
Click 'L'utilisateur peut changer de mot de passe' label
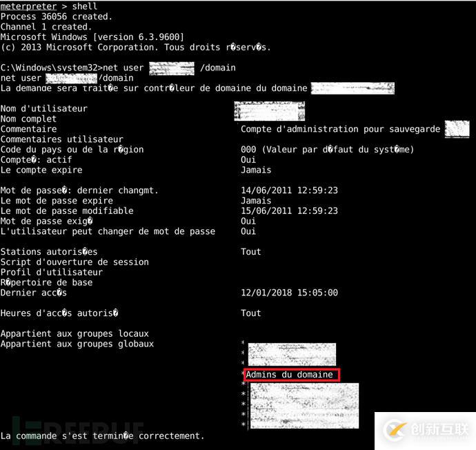point(108,231)
